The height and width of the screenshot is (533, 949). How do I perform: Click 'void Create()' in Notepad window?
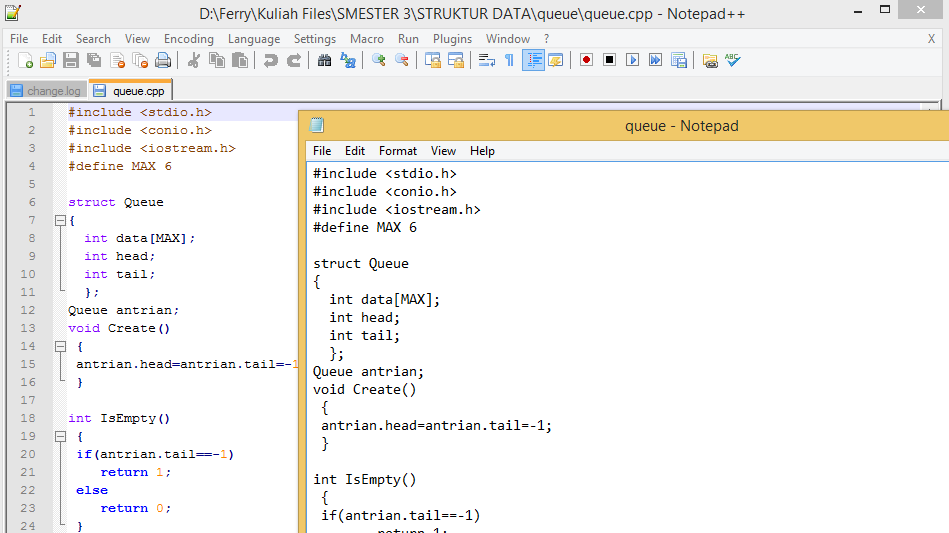click(365, 390)
